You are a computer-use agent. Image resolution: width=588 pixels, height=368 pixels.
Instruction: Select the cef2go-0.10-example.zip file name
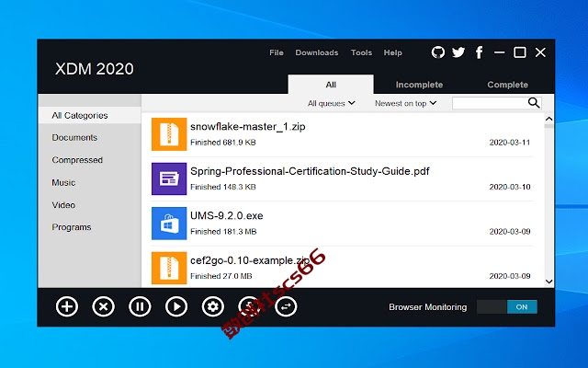tap(250, 260)
